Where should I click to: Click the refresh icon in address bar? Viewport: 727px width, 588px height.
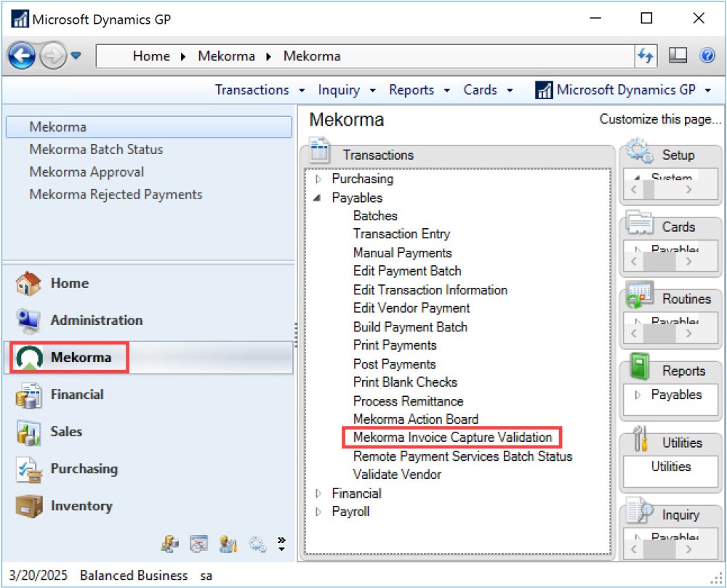point(646,56)
